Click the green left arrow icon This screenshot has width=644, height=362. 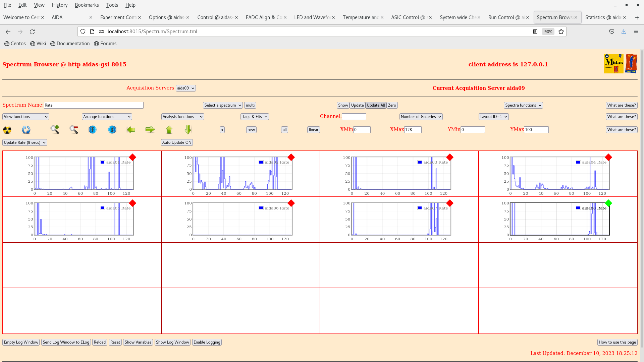(x=131, y=130)
